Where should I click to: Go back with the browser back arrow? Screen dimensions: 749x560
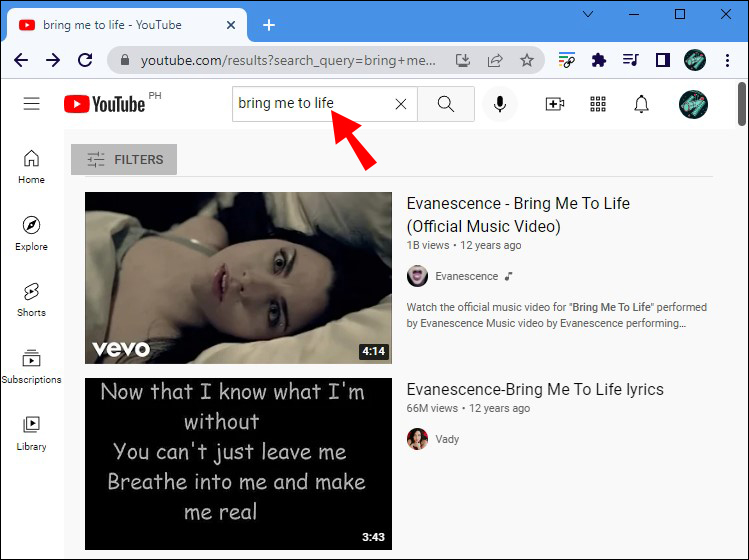(x=21, y=60)
